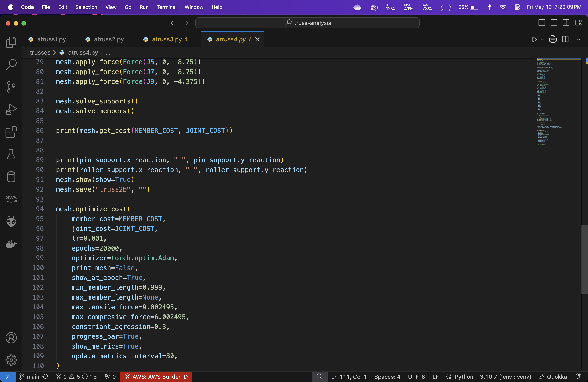Open remote window button in status bar

tap(8, 377)
